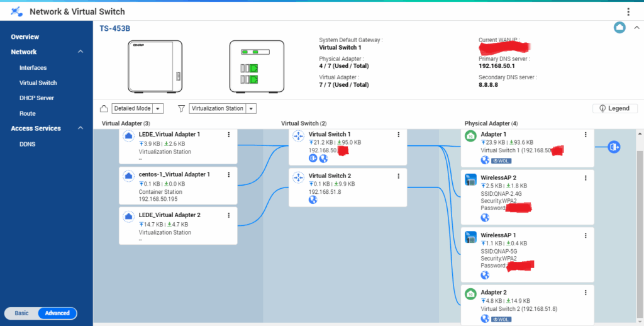This screenshot has height=326, width=644.
Task: Click WirelessAP 1 access point icon
Action: 470,237
